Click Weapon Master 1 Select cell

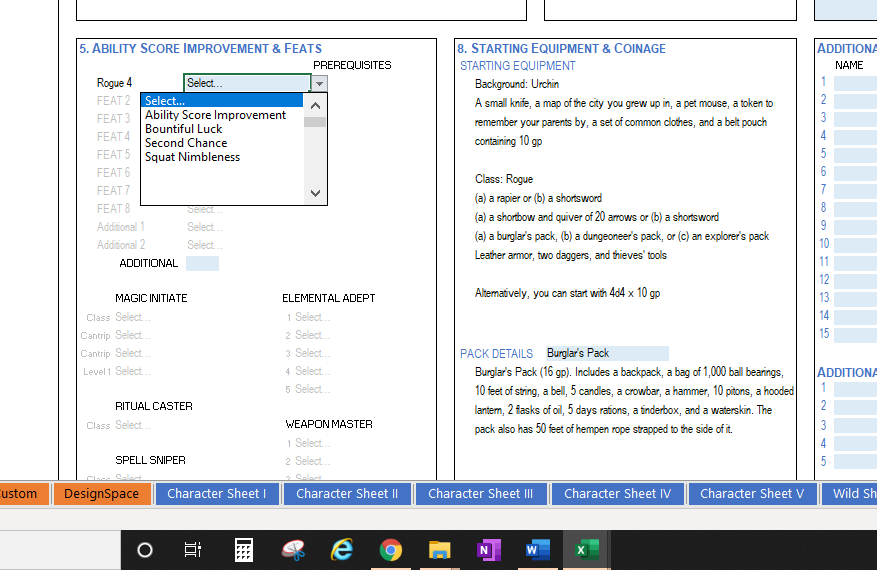click(x=313, y=443)
